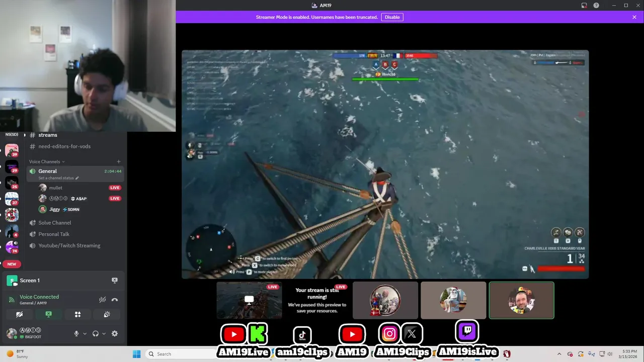Image resolution: width=644 pixels, height=362 pixels.
Task: Open the Discord inbox icon in title bar
Action: [x=584, y=6]
